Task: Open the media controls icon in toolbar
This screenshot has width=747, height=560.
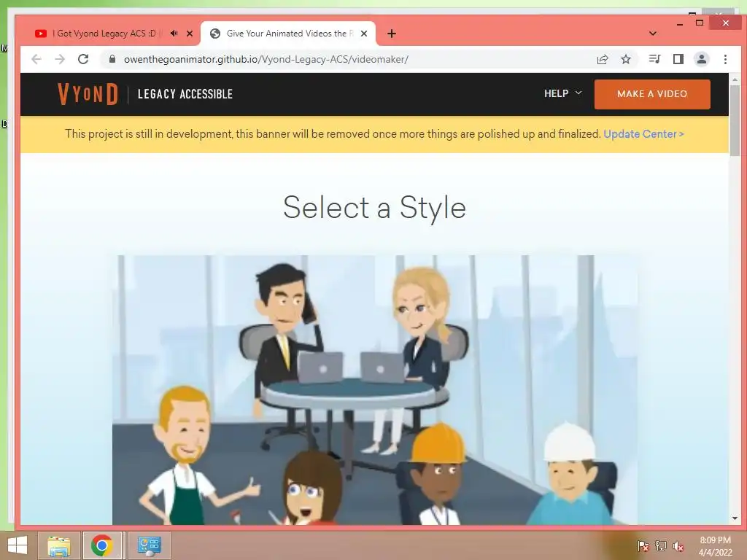Action: (x=654, y=59)
